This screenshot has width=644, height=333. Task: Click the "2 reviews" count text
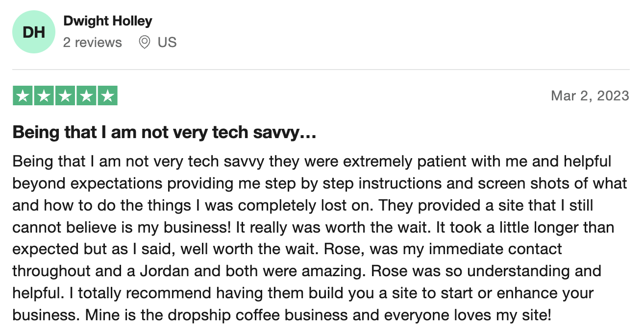click(x=93, y=43)
